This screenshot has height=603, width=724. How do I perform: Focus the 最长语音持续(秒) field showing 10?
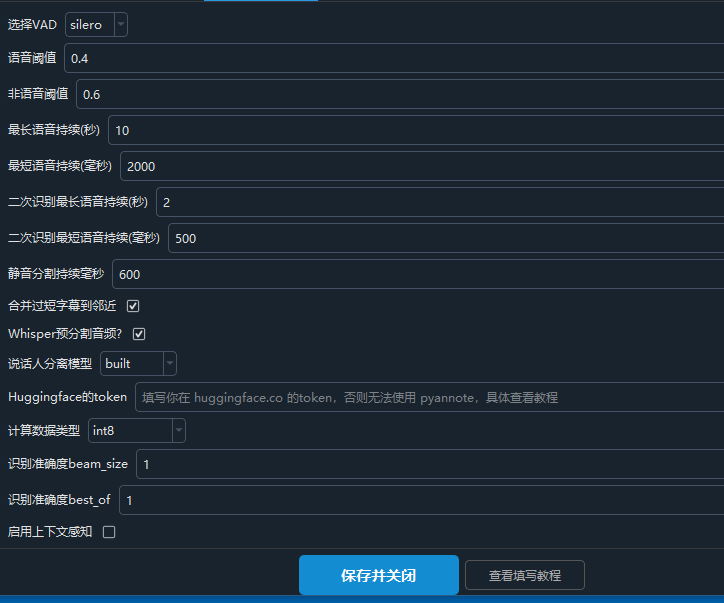[416, 130]
